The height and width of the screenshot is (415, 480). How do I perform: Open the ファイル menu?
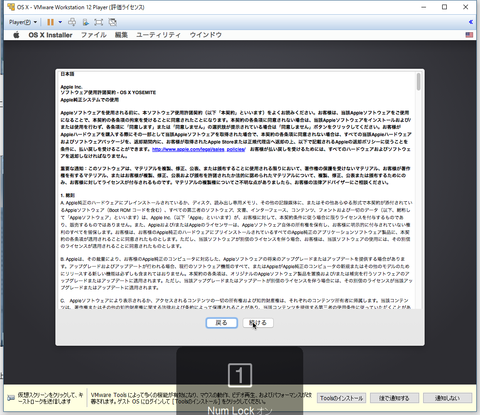coord(94,35)
